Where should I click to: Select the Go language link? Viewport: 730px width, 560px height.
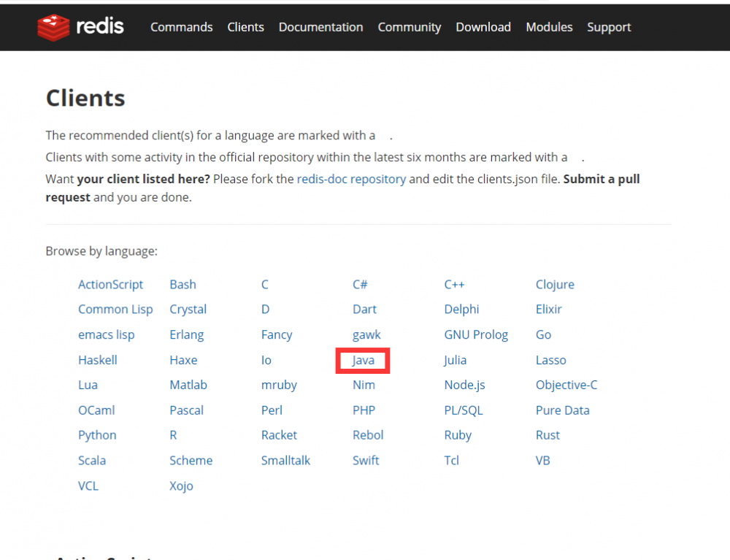(x=543, y=334)
